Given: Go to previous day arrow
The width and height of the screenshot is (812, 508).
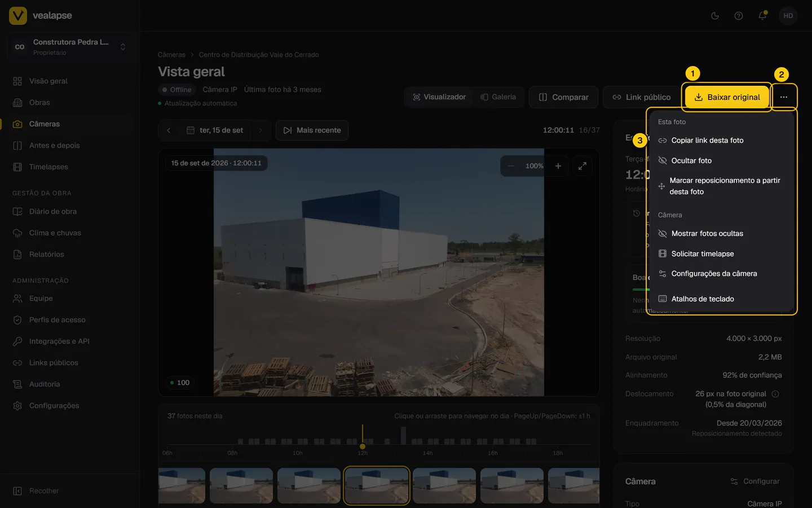Looking at the screenshot, I should (169, 130).
